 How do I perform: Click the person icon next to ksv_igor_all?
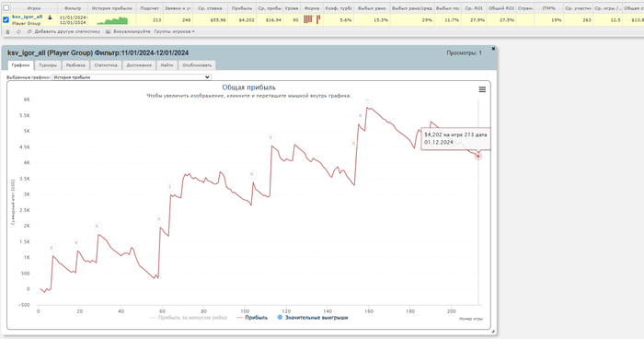(50, 18)
